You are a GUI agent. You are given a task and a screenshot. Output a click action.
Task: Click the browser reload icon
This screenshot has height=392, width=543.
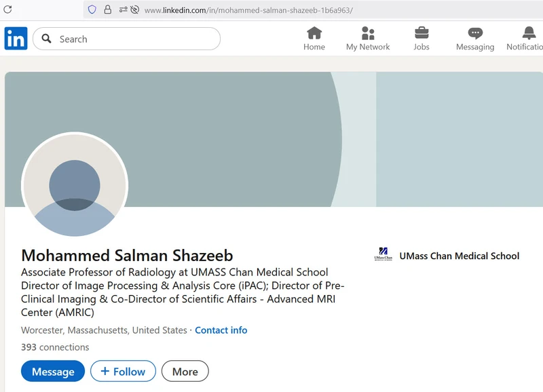tap(8, 9)
